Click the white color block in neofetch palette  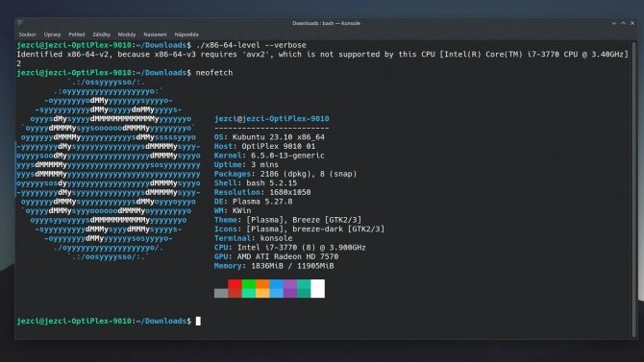pyautogui.click(x=317, y=288)
